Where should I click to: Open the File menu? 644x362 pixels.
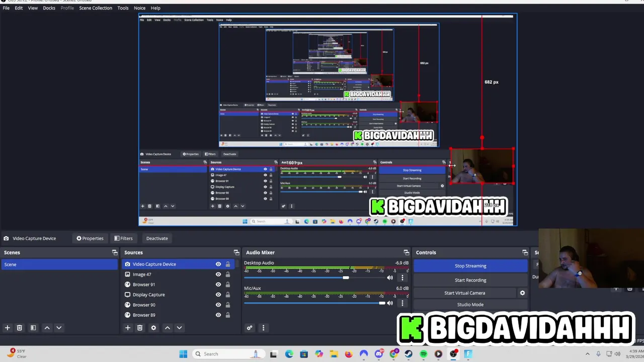coord(6,8)
